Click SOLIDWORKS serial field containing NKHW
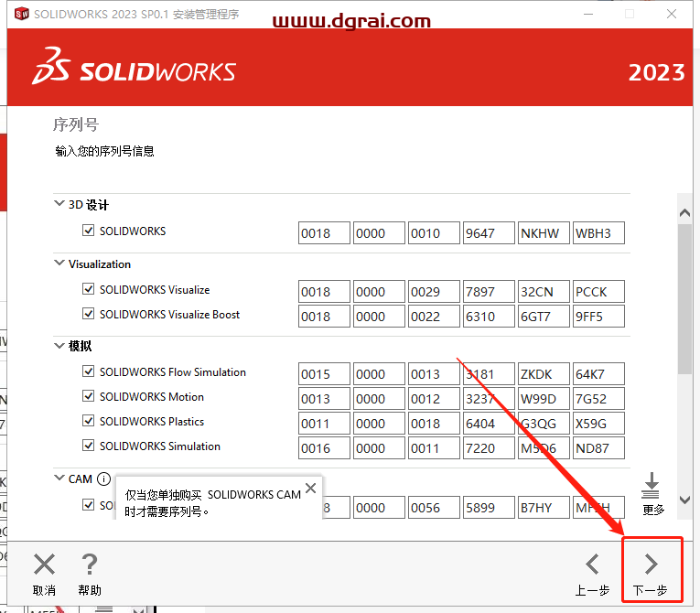The height and width of the screenshot is (613, 700). pos(544,233)
